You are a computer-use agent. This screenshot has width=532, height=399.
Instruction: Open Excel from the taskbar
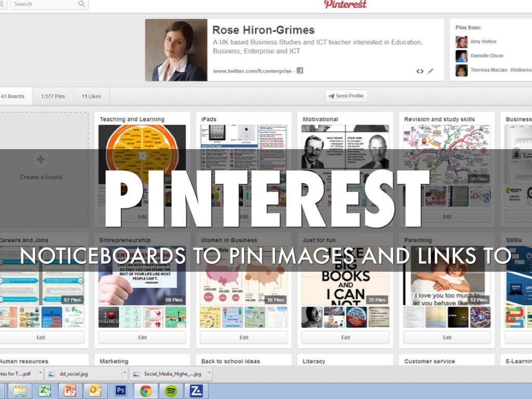(45, 390)
